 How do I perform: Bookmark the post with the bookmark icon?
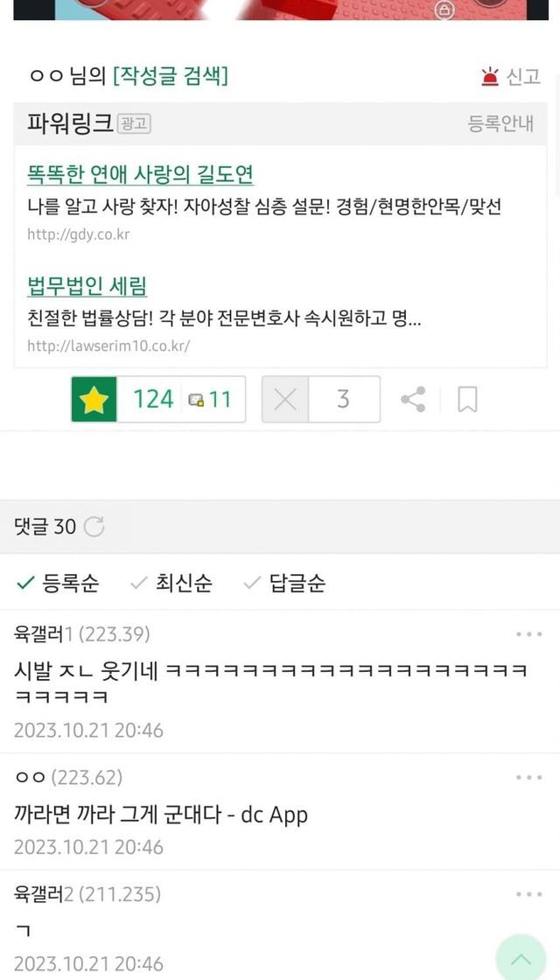[467, 399]
